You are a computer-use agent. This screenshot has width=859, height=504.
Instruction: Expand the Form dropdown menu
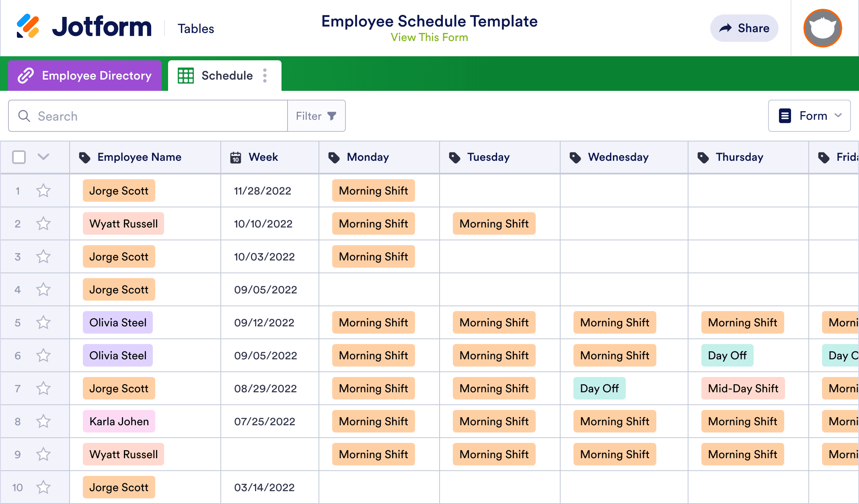809,117
